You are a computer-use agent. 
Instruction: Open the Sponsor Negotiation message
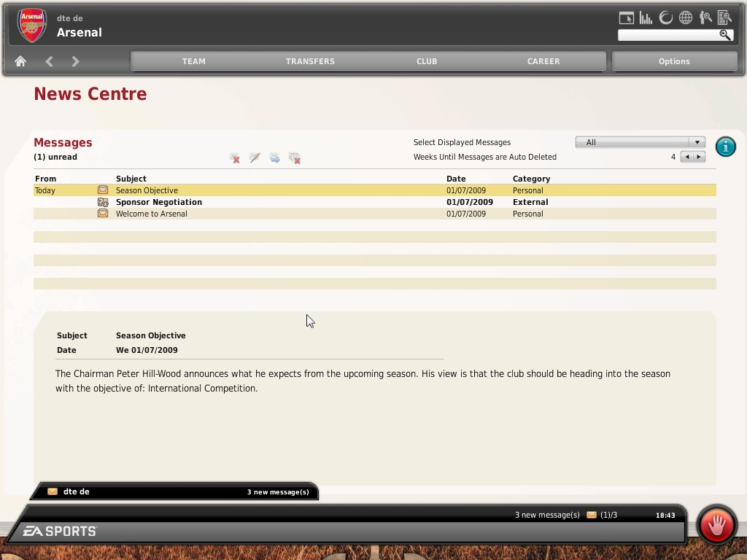click(159, 202)
